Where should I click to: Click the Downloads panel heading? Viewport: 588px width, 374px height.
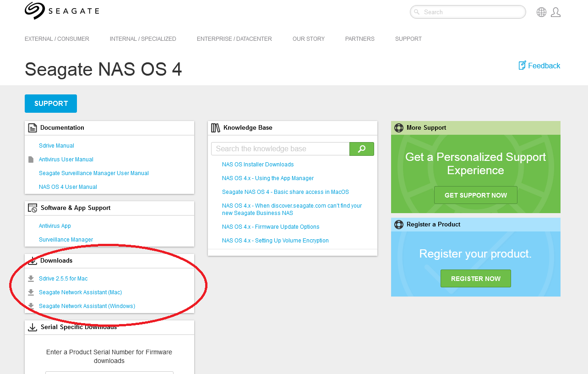56,261
